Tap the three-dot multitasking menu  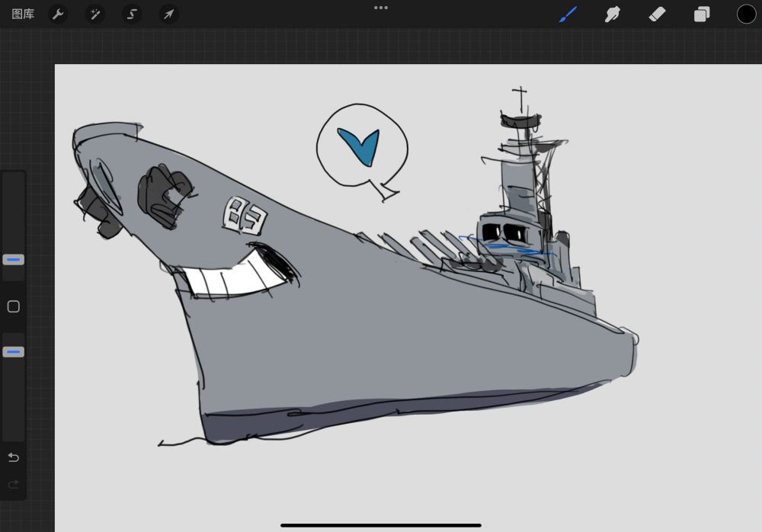[381, 8]
